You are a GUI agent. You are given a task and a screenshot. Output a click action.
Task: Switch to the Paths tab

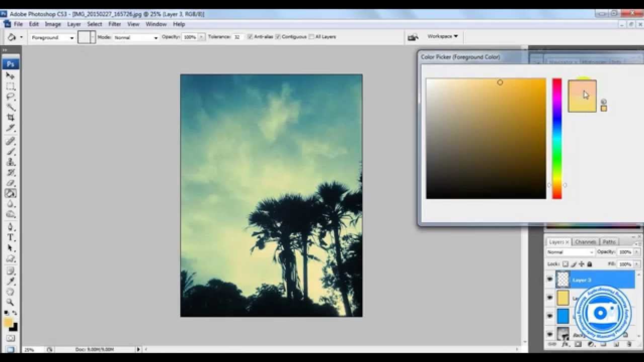pyautogui.click(x=609, y=242)
